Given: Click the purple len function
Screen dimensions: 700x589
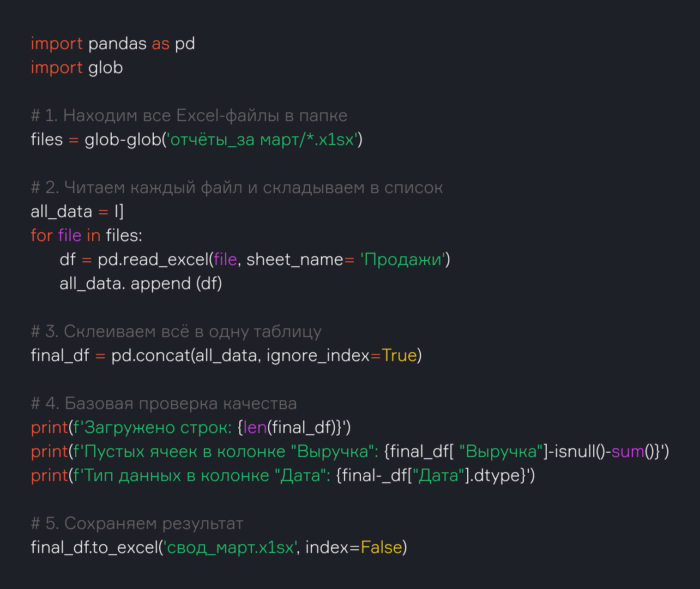Looking at the screenshot, I should tap(255, 428).
